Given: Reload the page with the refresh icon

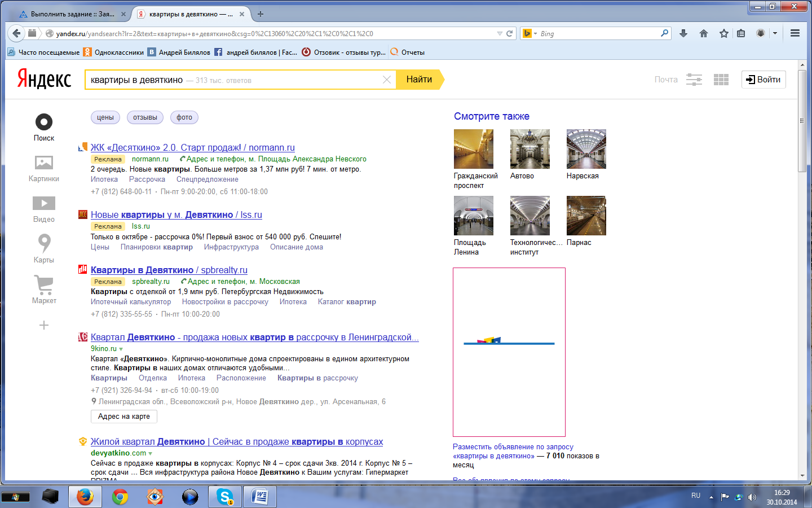Looking at the screenshot, I should point(510,33).
